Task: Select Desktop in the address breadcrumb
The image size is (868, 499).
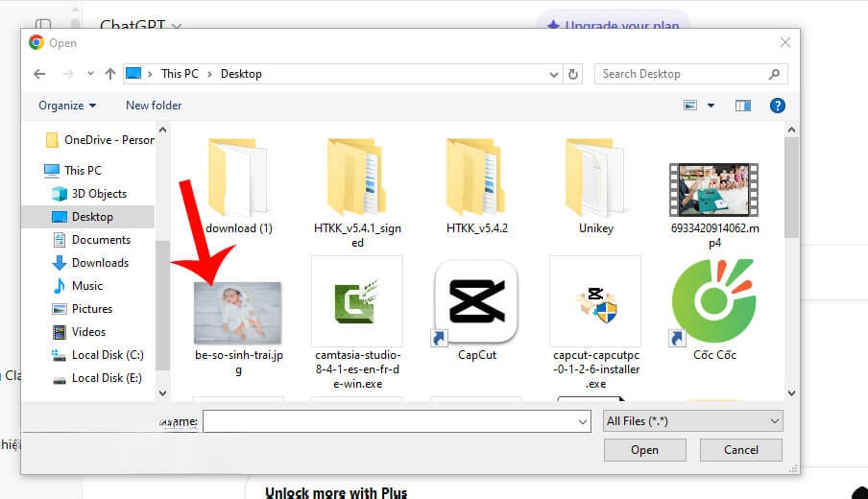Action: 241,74
